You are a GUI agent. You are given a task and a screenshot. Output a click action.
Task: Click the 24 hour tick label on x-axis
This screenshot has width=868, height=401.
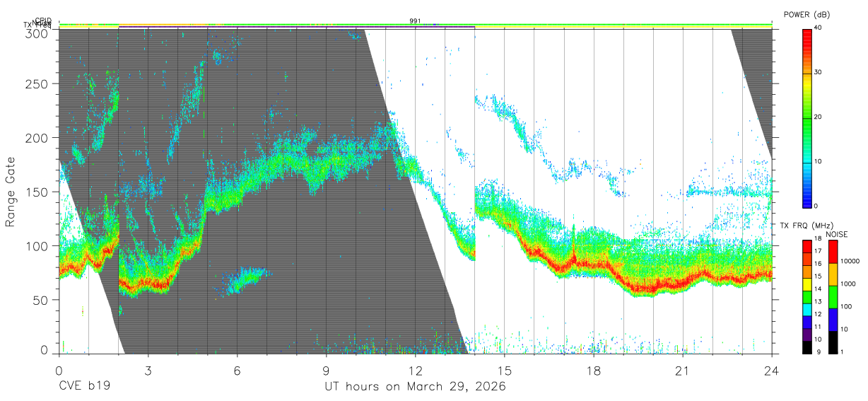771,370
